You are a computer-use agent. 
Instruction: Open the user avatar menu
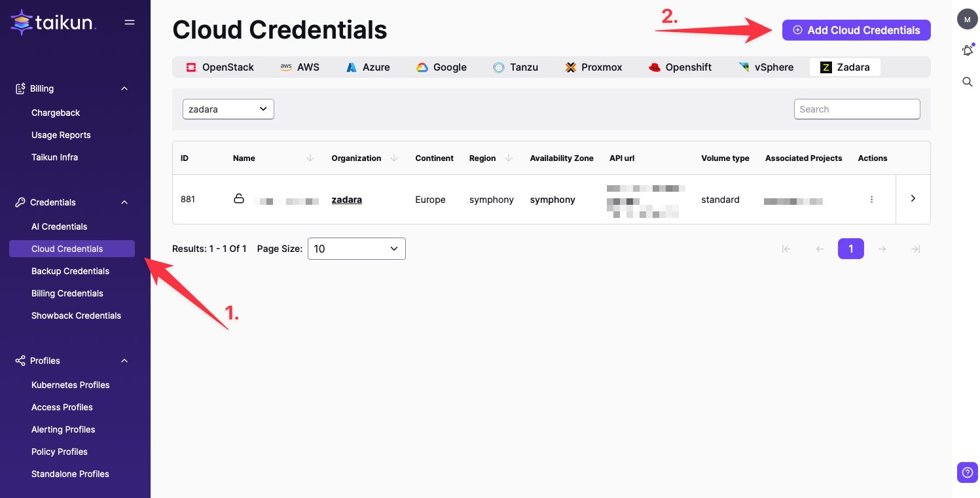[968, 19]
